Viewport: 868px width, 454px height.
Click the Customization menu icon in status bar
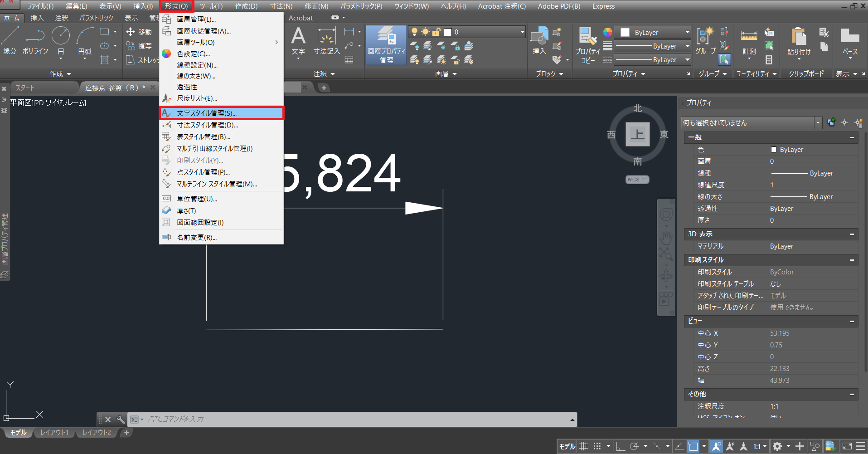[861, 446]
